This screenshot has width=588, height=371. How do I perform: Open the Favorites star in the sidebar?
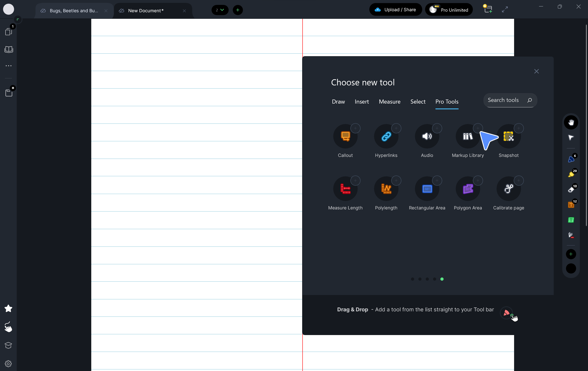click(x=8, y=308)
